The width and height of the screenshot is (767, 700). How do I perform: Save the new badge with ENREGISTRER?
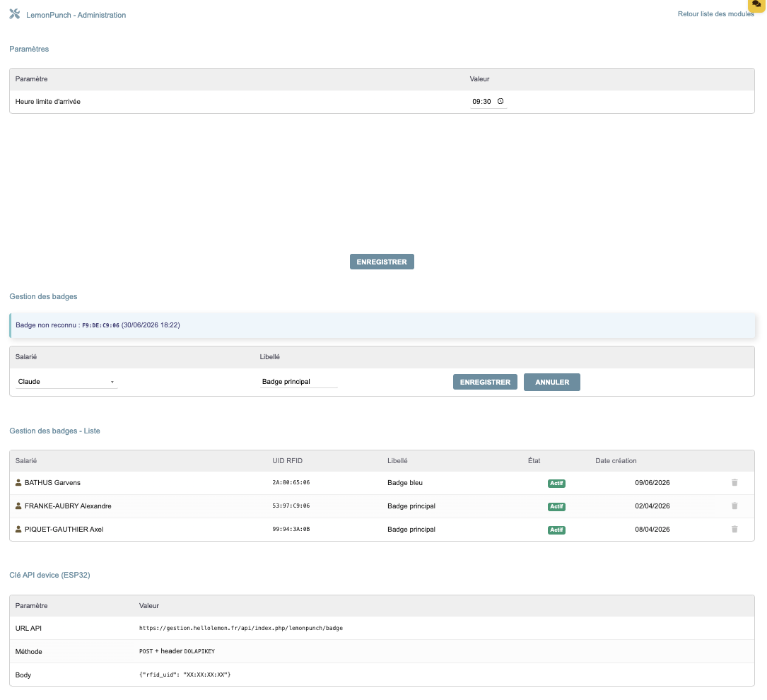point(485,382)
